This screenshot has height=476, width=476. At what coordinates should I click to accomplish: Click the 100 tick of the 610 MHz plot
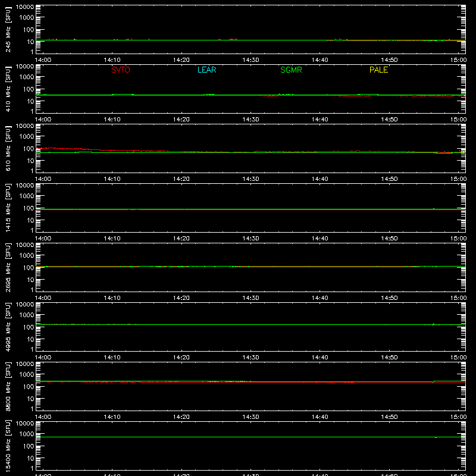point(29,149)
